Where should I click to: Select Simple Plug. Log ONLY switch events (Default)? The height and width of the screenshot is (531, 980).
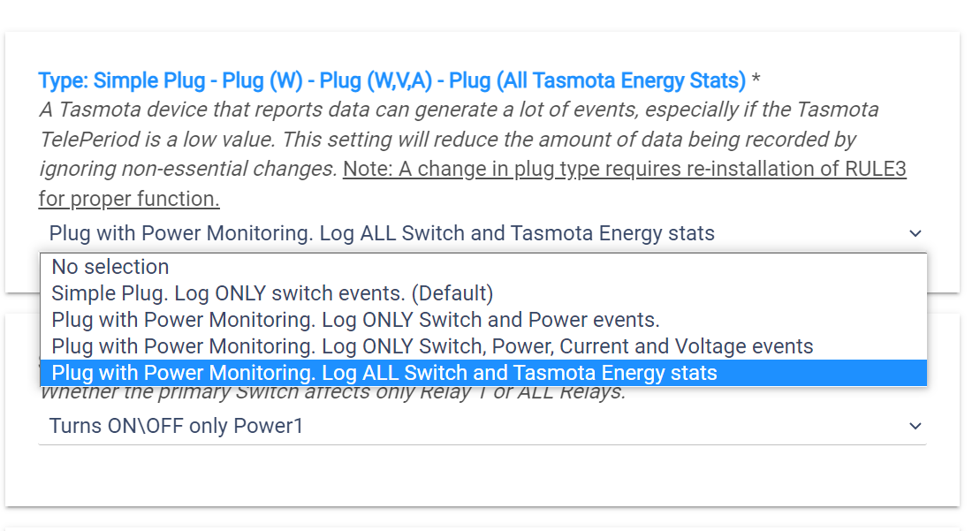[272, 293]
